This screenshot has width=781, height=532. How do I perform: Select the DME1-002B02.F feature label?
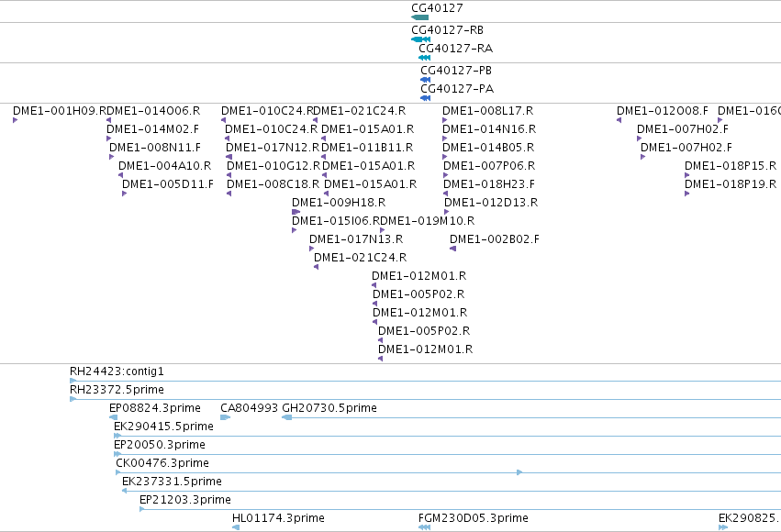[495, 239]
